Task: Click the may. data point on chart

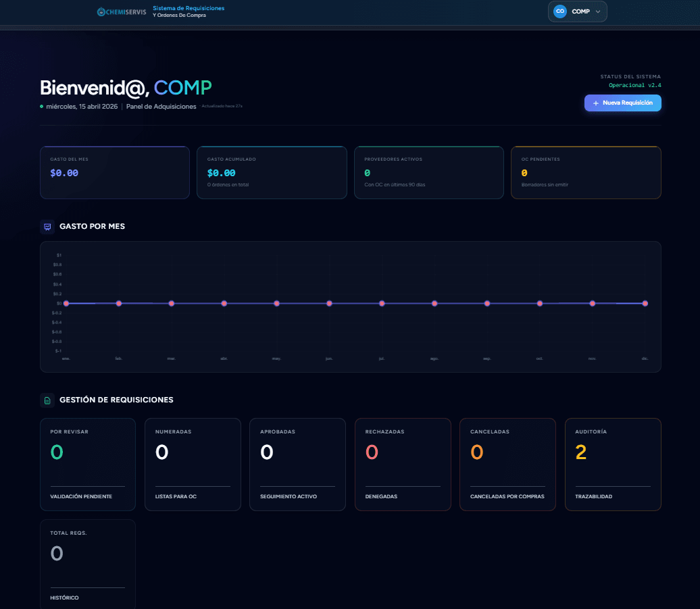Action: [277, 303]
